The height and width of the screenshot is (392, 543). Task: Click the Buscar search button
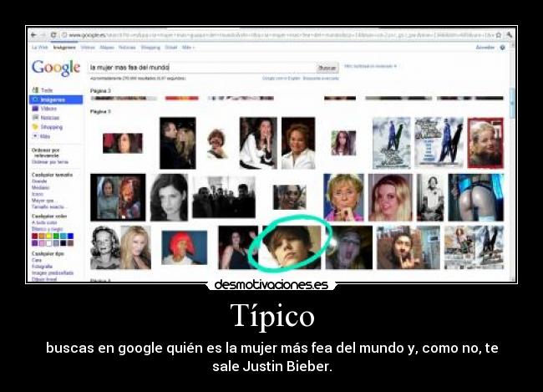tap(327, 68)
